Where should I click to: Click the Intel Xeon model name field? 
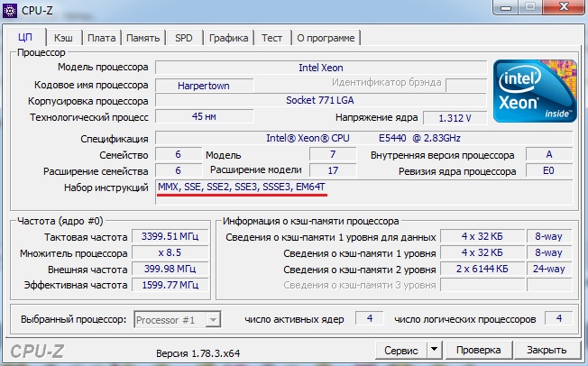point(321,68)
